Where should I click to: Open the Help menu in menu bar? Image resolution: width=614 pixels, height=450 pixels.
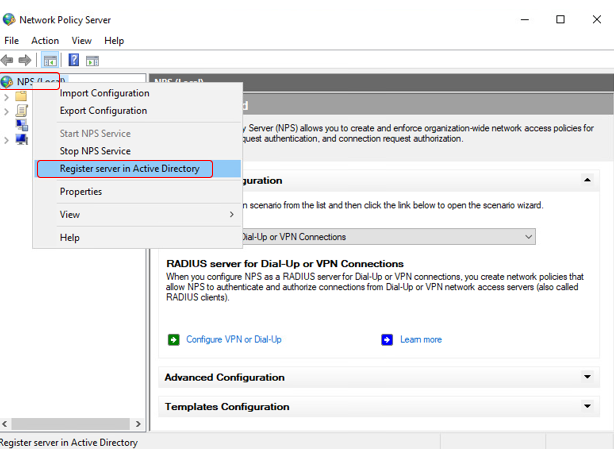(114, 41)
